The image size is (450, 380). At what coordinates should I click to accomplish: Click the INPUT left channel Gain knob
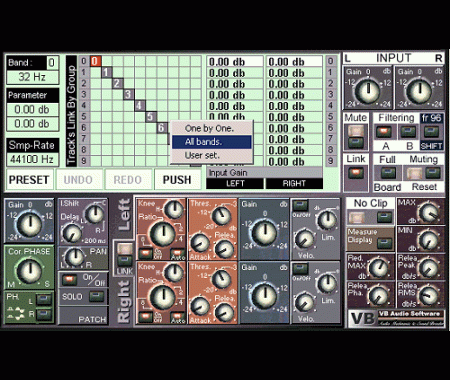[x=368, y=90]
